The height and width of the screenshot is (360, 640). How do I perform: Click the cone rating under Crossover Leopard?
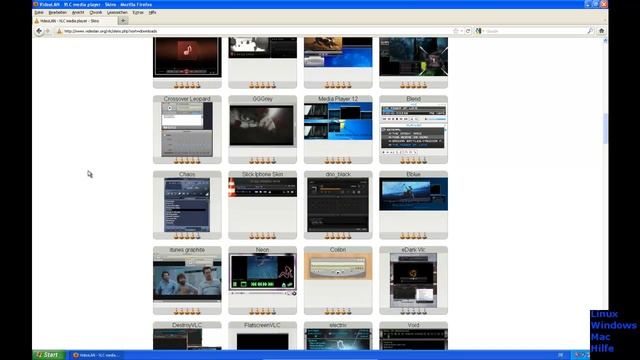(187, 160)
